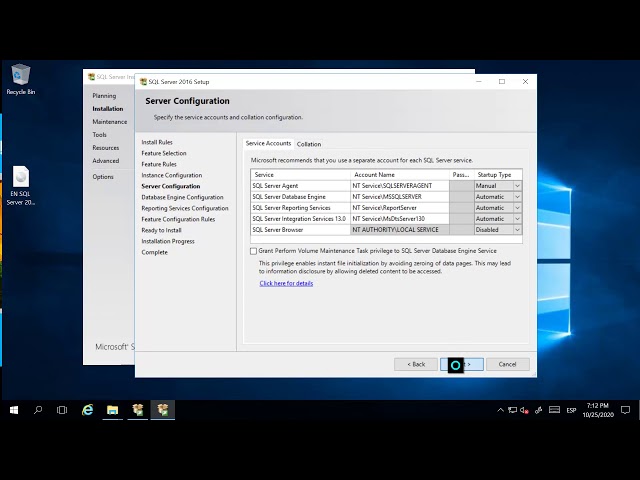Open SQL Server Reporting Services startup type dropdown
This screenshot has height=480, width=640.
click(x=517, y=208)
